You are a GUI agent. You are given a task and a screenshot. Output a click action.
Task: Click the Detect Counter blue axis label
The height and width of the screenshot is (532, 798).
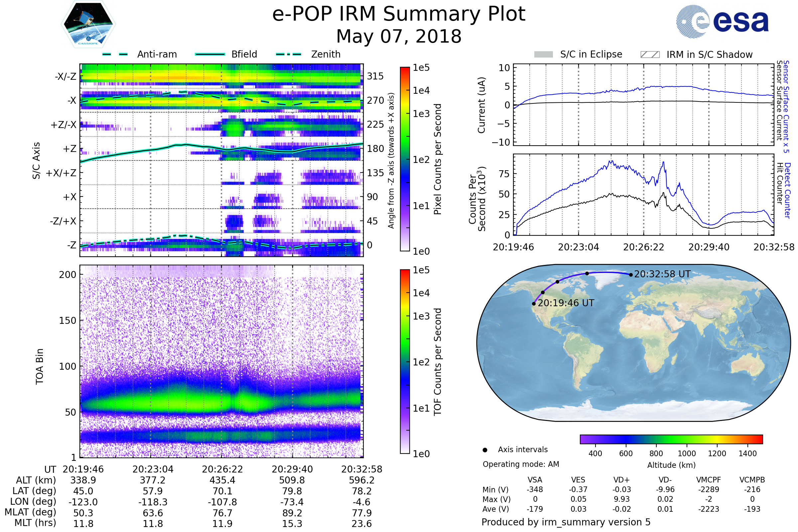788,190
